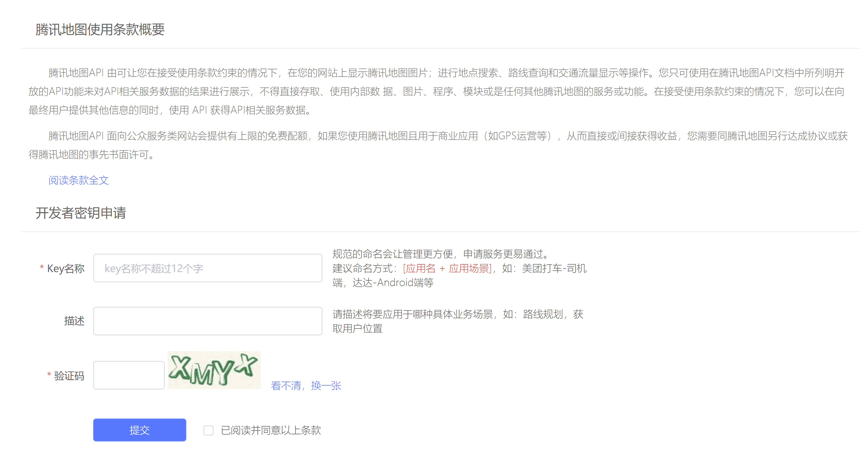
Task: Open the 阅读条款全文 link
Action: tap(79, 180)
